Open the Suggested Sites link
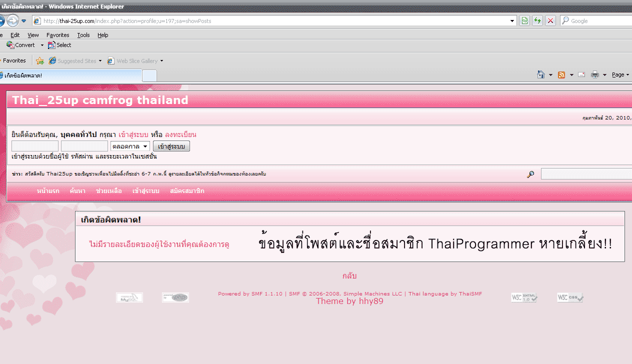 pos(72,61)
